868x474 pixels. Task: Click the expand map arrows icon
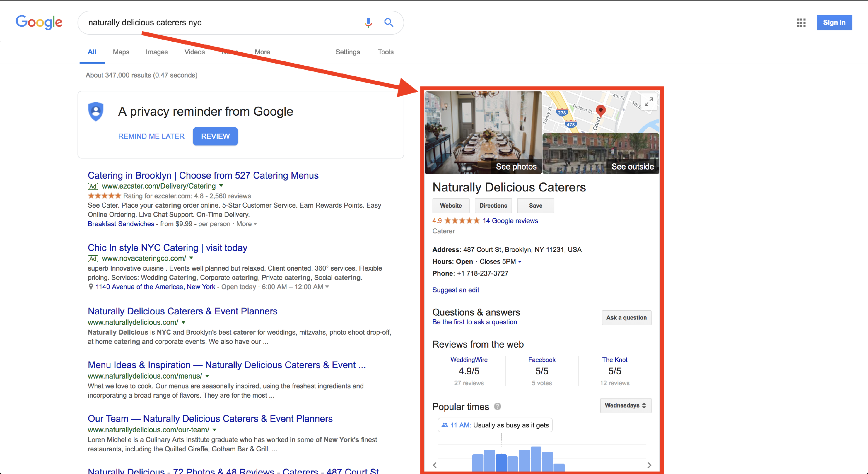(x=648, y=102)
